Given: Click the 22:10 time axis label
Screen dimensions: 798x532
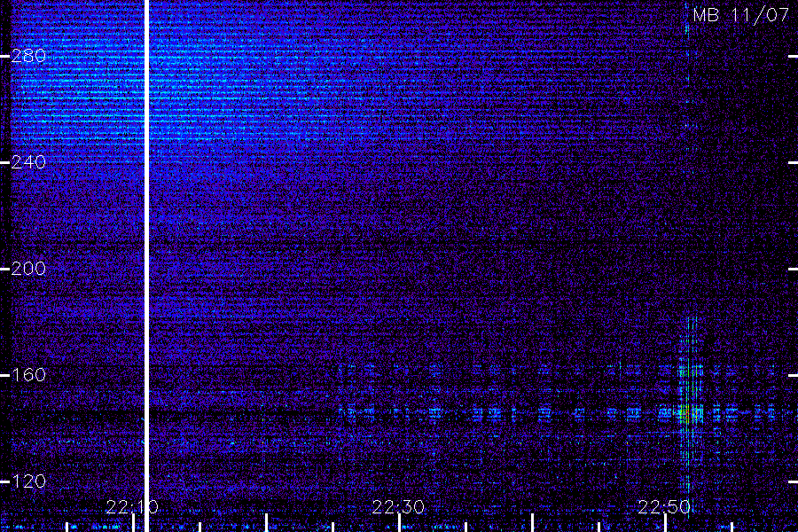Looking at the screenshot, I should coord(132,507).
